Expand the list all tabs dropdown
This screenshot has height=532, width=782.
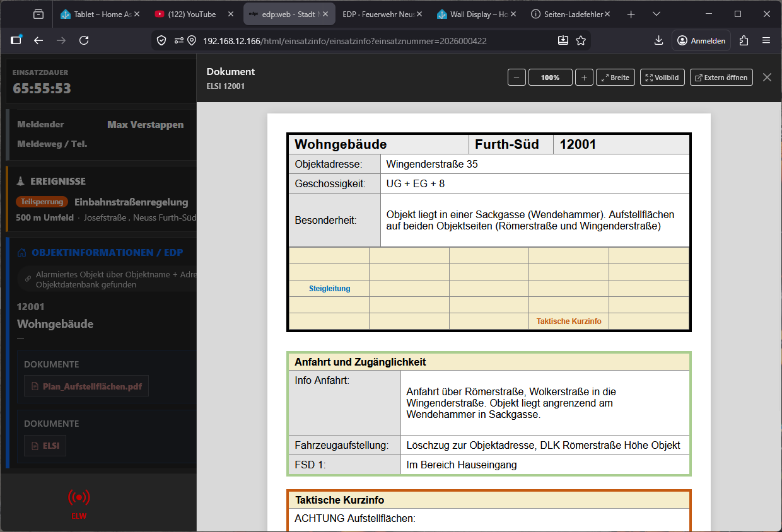pyautogui.click(x=657, y=14)
